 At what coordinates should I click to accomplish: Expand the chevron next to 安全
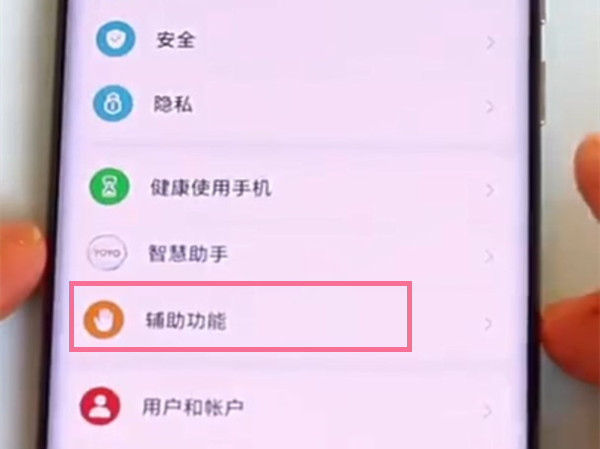[490, 43]
